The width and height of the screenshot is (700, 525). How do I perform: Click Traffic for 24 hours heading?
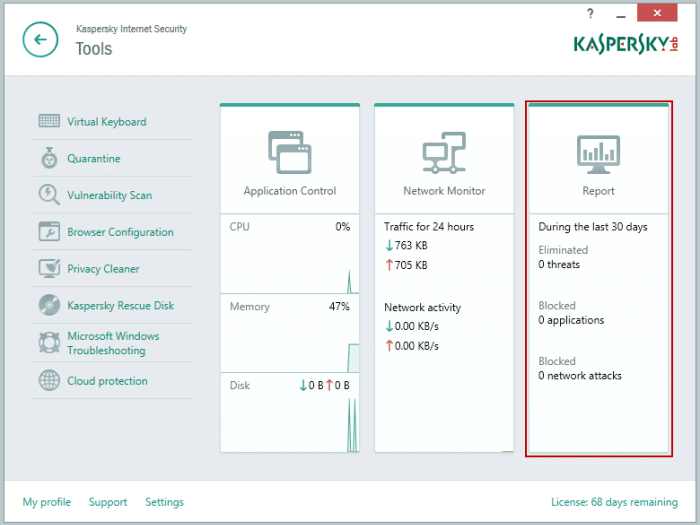[x=429, y=227]
